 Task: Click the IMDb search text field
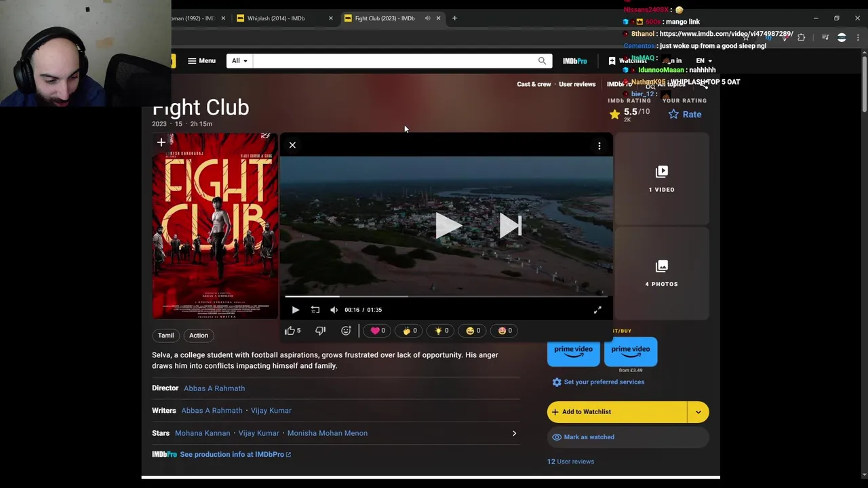[x=393, y=61]
